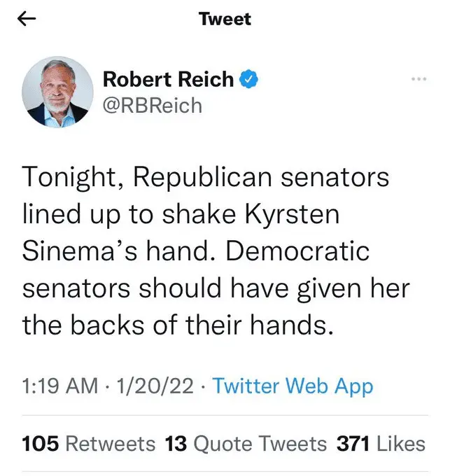Open the three-dot more options menu

pyautogui.click(x=419, y=78)
